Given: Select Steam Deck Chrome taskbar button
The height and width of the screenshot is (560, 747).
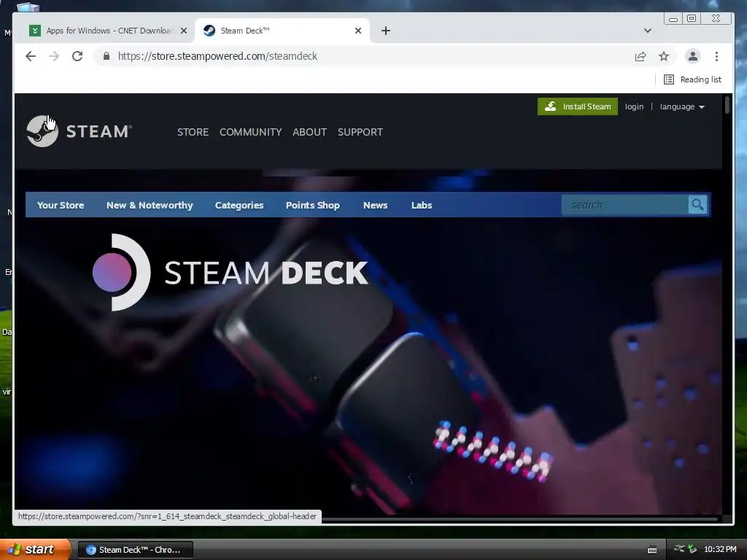Looking at the screenshot, I should point(135,550).
